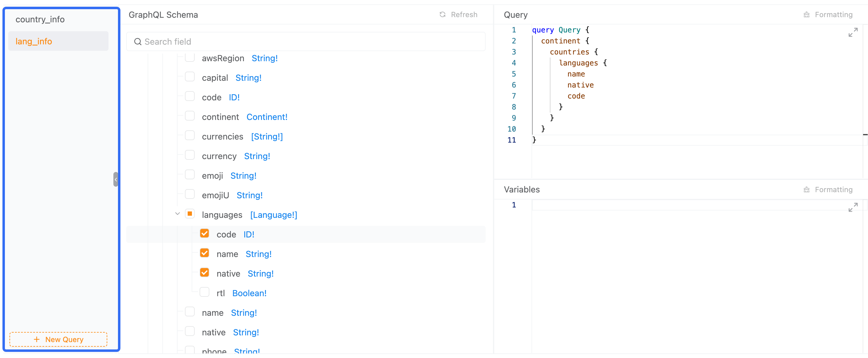Image resolution: width=868 pixels, height=358 pixels.
Task: Check the continent Continent! checkbox
Action: (x=190, y=116)
